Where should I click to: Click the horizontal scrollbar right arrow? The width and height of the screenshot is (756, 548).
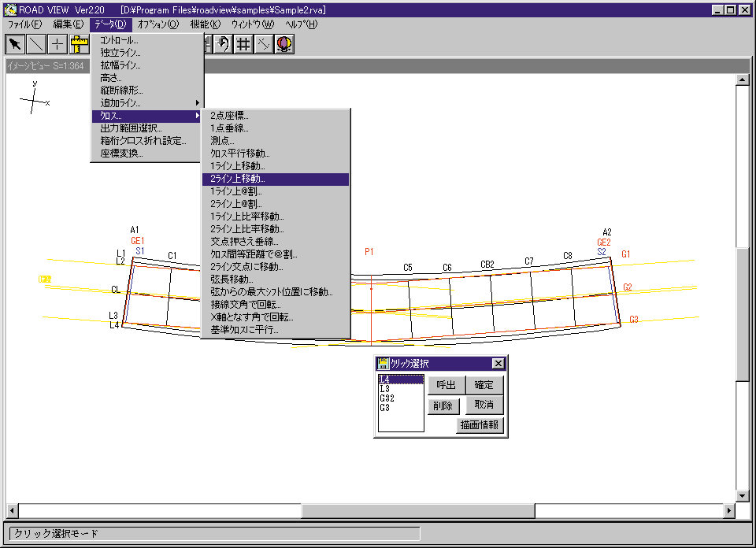click(x=729, y=510)
